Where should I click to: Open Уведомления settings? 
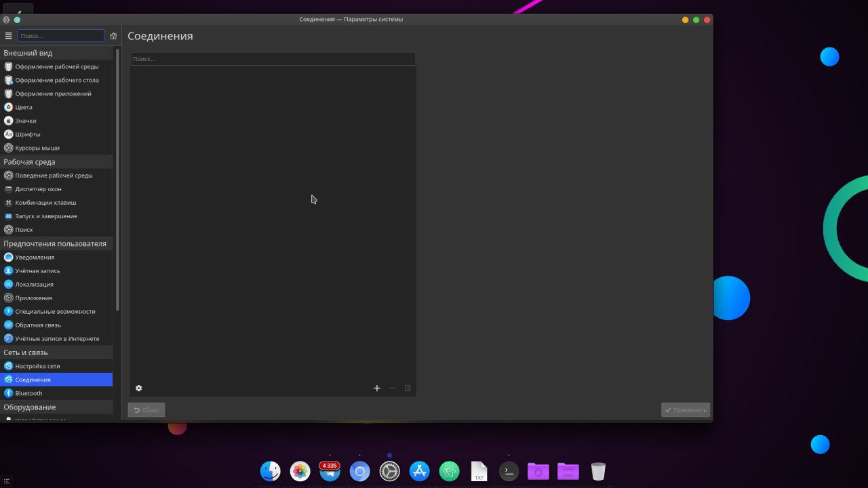(56, 258)
